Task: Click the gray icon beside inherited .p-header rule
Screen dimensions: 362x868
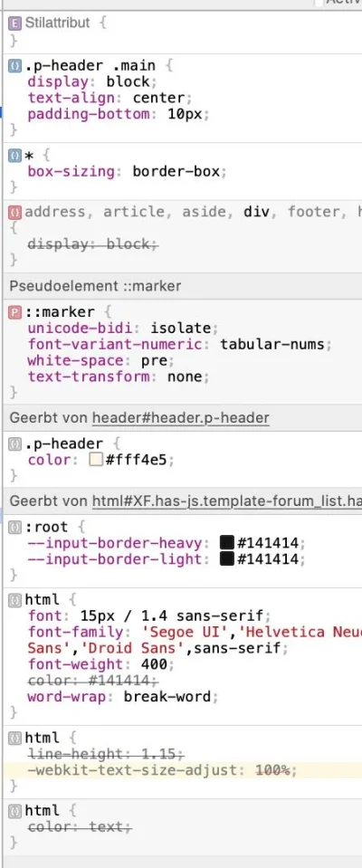Action: pos(15,444)
